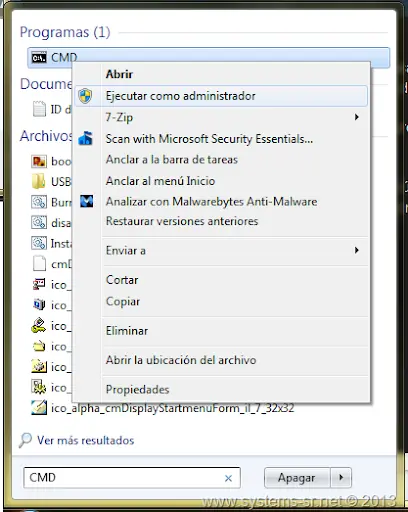
Task: Click the Microsoft Security Essentials scan icon
Action: coord(85,139)
